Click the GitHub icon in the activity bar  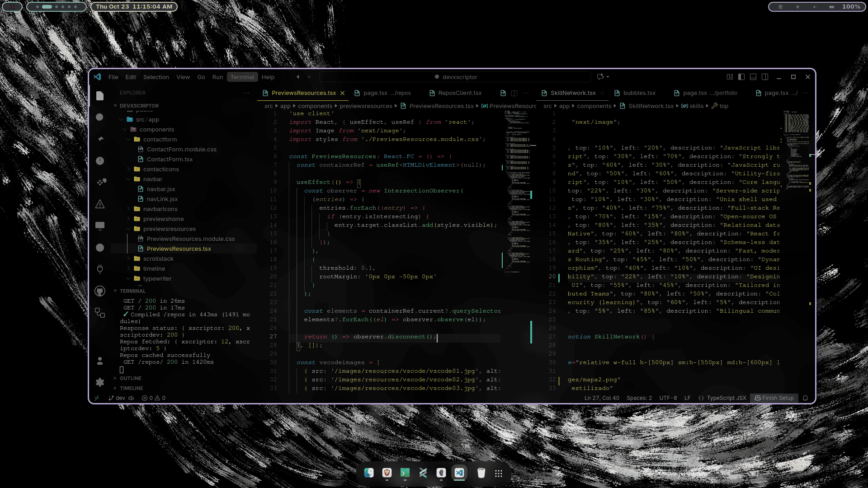[x=100, y=291]
